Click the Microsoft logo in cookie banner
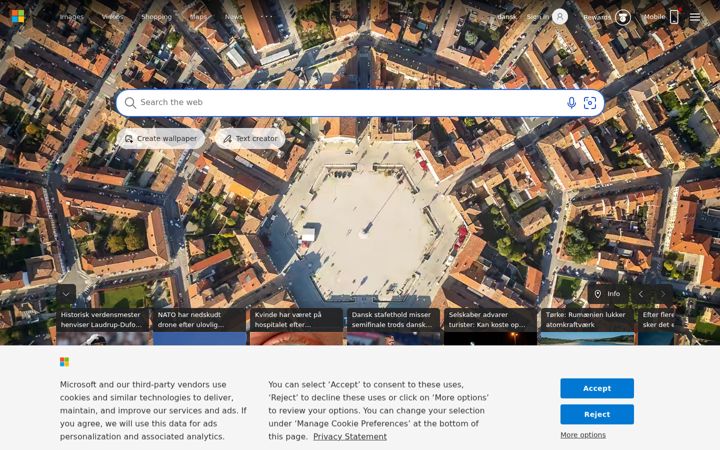The width and height of the screenshot is (720, 450). click(64, 362)
